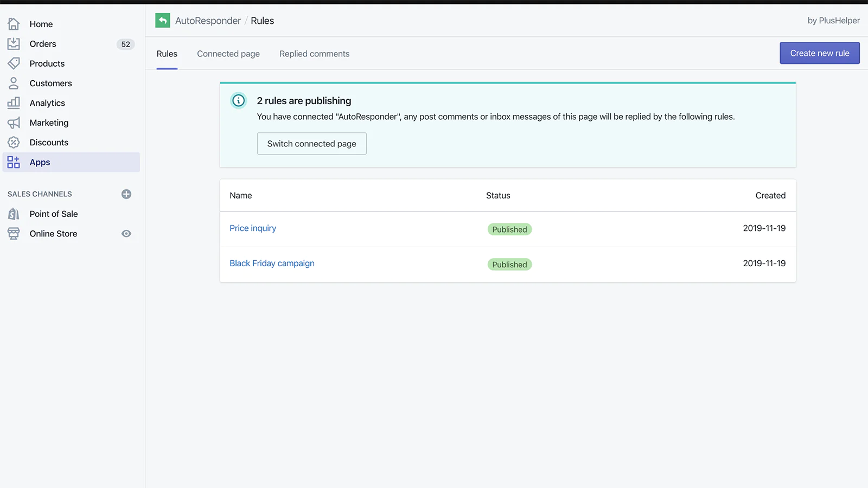Click the Point of Sale bag icon
868x488 pixels.
click(x=14, y=214)
